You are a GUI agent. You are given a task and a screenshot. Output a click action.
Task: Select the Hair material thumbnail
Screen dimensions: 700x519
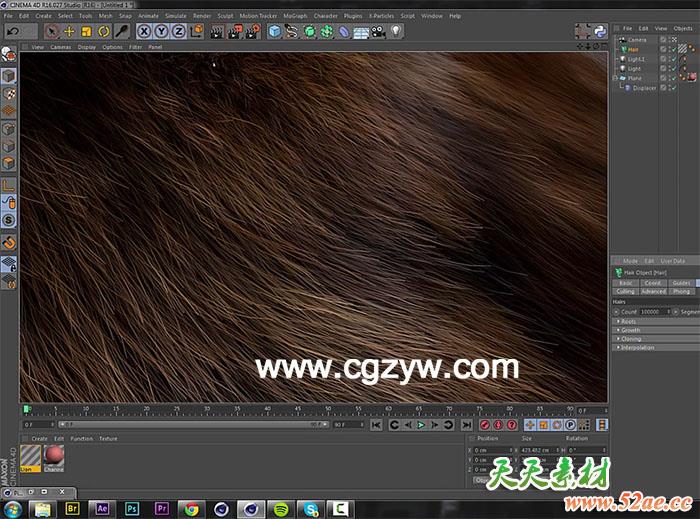[30, 456]
